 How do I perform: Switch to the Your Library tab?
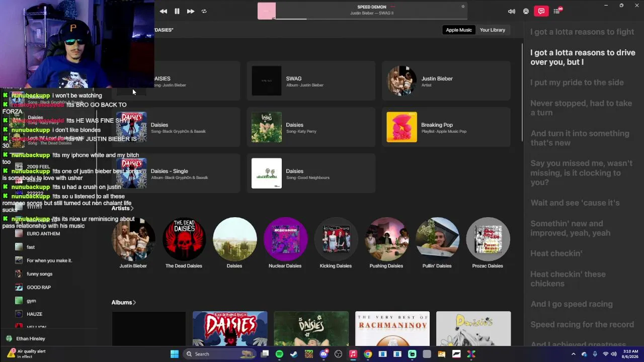493,30
